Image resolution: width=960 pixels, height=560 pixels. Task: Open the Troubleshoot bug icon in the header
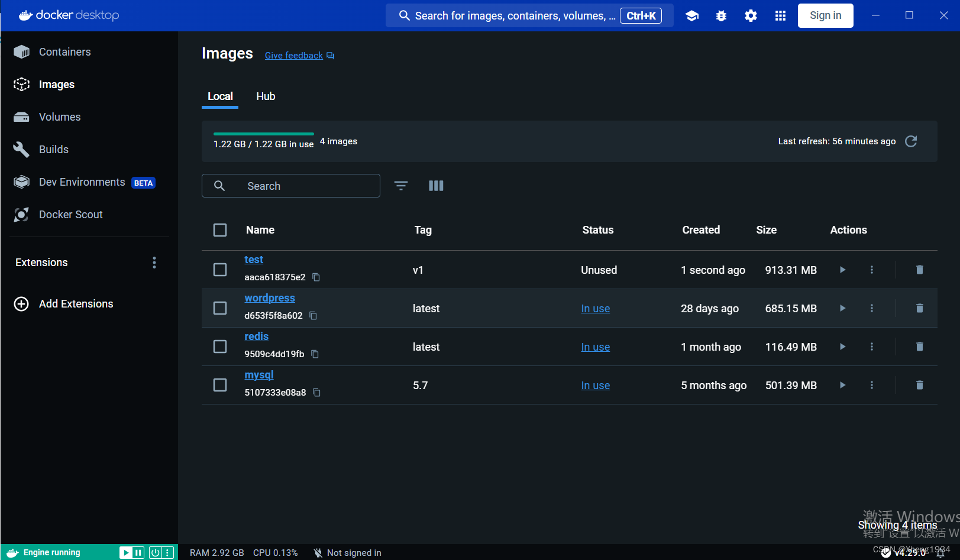coord(721,15)
